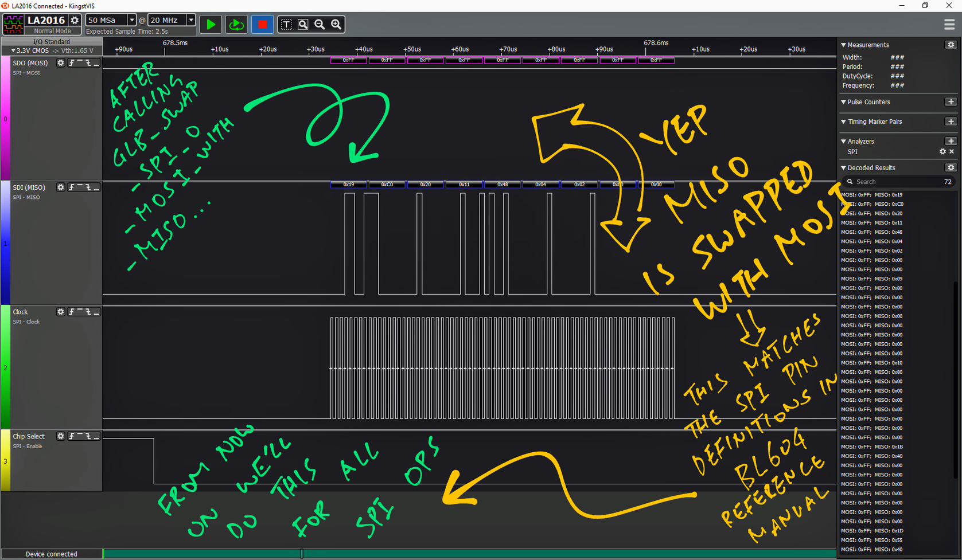This screenshot has height=560, width=962.
Task: Start repeated capture with the loop play button
Action: click(236, 25)
